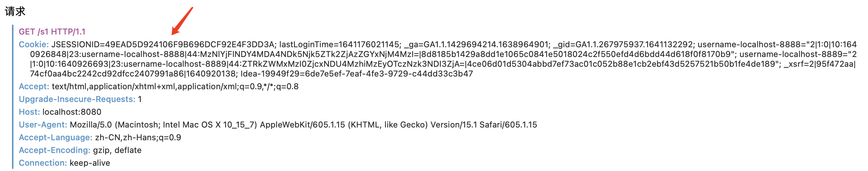Select the Cookie header name

34,45
